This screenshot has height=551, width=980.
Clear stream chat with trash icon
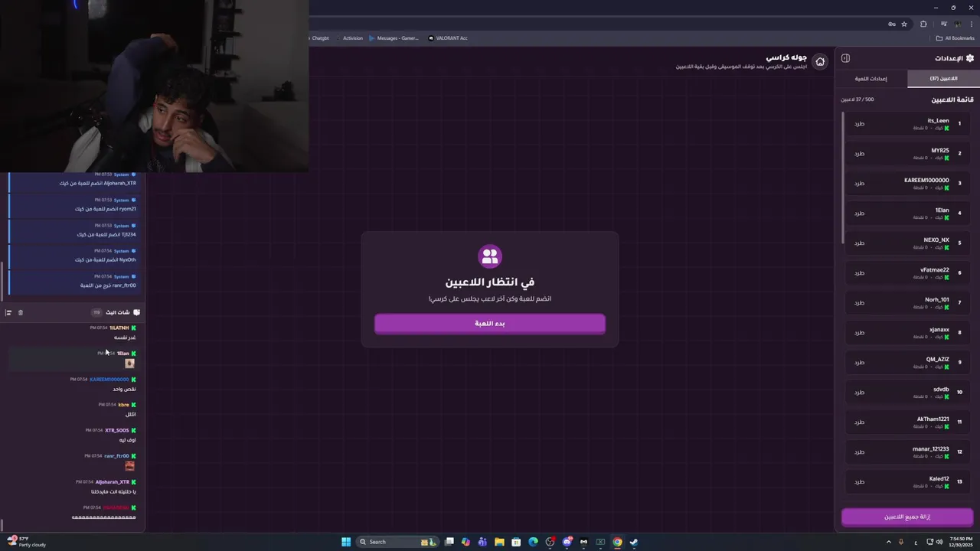pyautogui.click(x=21, y=312)
